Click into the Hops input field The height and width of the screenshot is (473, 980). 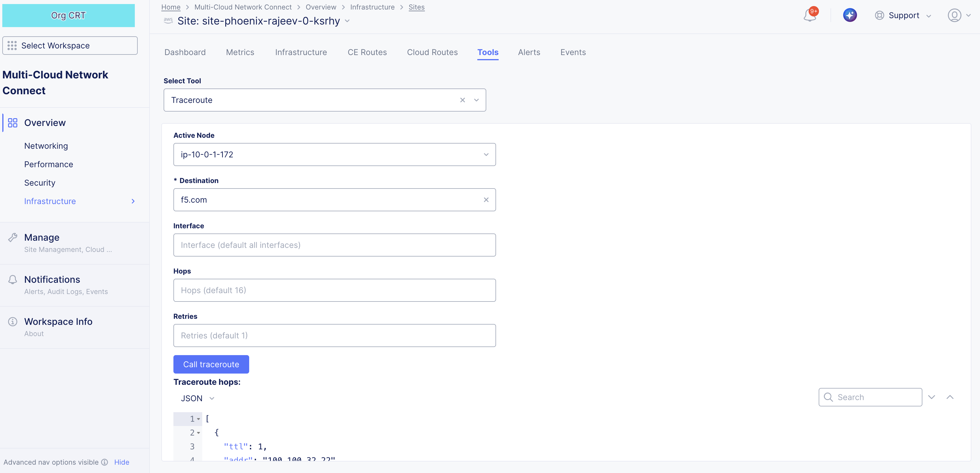click(334, 290)
